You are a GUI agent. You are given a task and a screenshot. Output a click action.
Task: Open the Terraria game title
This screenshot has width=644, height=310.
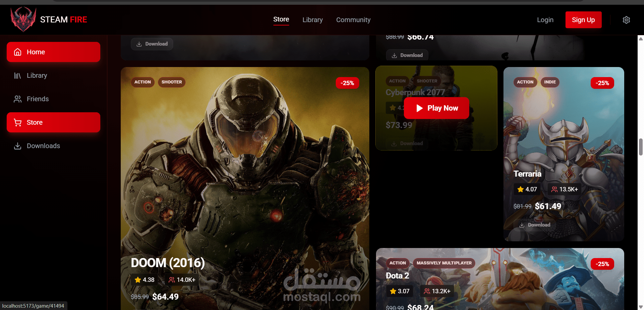click(x=528, y=174)
